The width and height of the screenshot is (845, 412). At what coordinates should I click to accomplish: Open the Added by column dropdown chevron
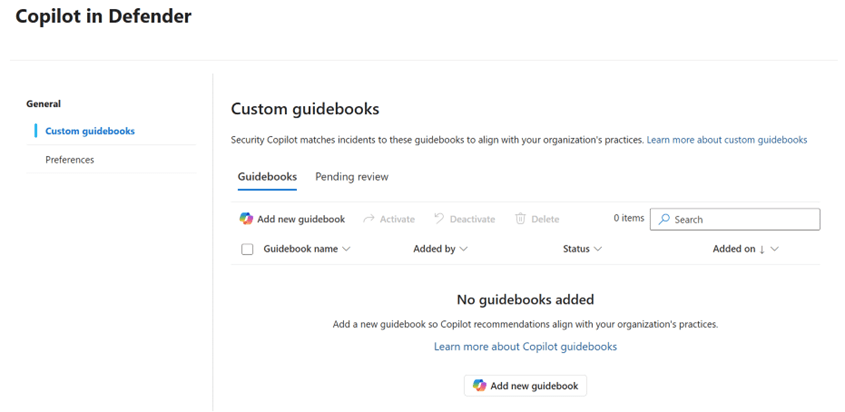(464, 249)
